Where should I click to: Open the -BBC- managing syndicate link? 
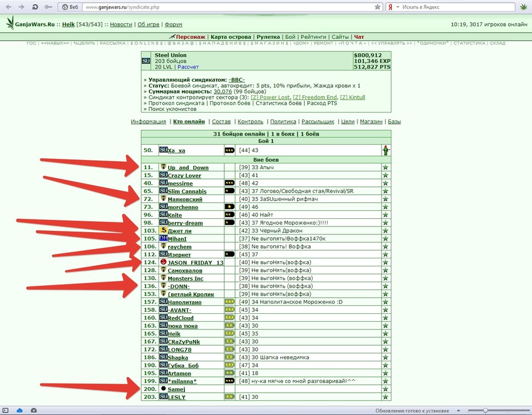click(x=236, y=80)
